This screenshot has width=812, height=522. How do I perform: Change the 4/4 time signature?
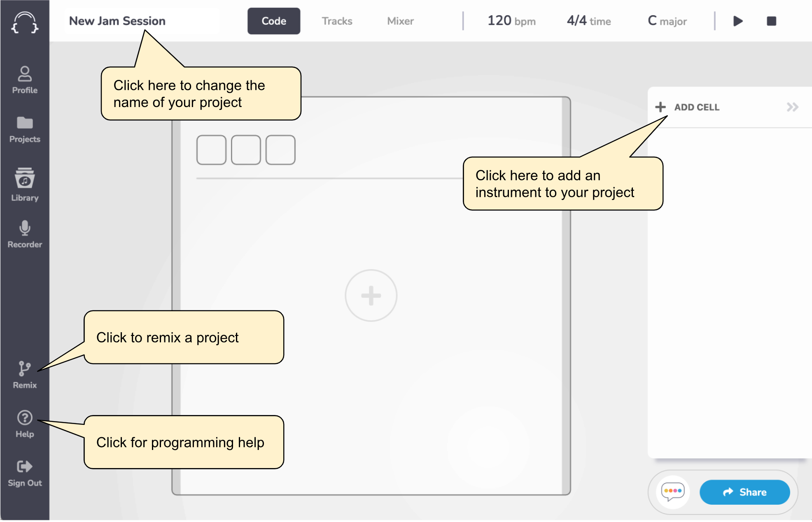[589, 21]
